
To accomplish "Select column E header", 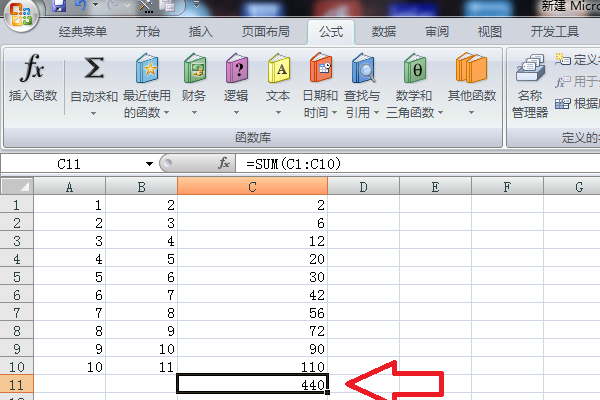I will pyautogui.click(x=435, y=187).
